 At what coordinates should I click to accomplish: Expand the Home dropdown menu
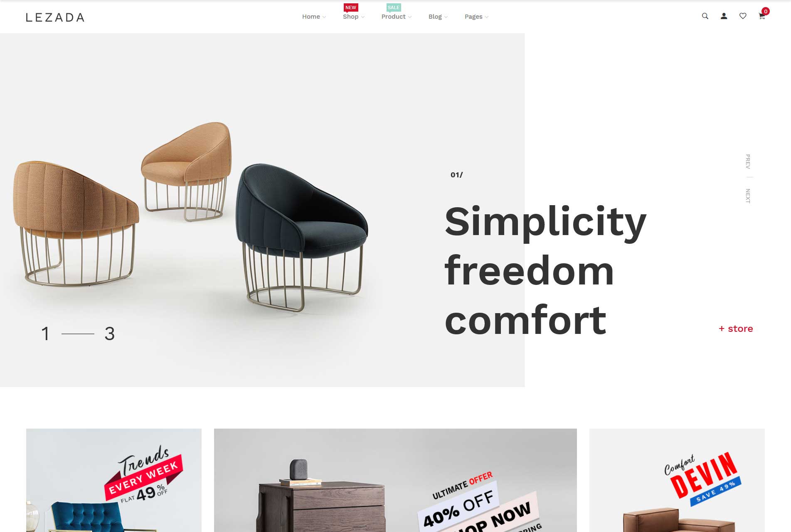(314, 17)
